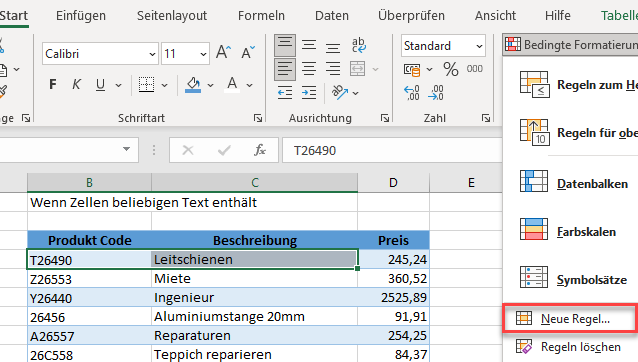Image resolution: width=638 pixels, height=362 pixels.
Task: Open name box dropdown arrow
Action: click(127, 149)
